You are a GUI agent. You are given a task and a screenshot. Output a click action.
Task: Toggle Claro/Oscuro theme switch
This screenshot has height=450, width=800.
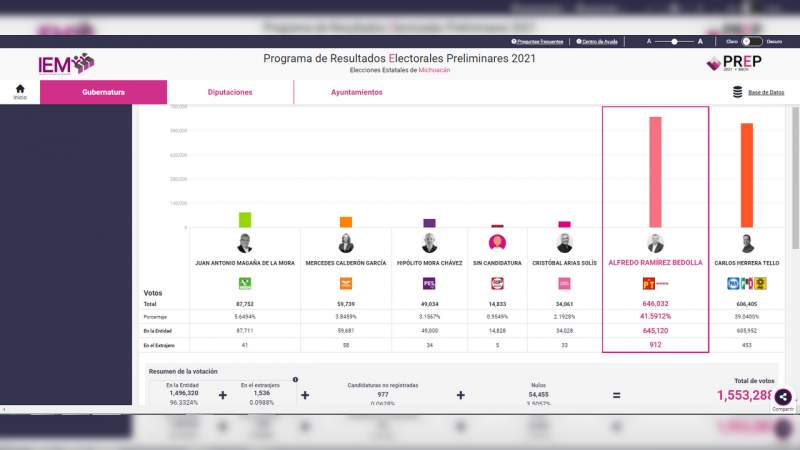tap(752, 41)
